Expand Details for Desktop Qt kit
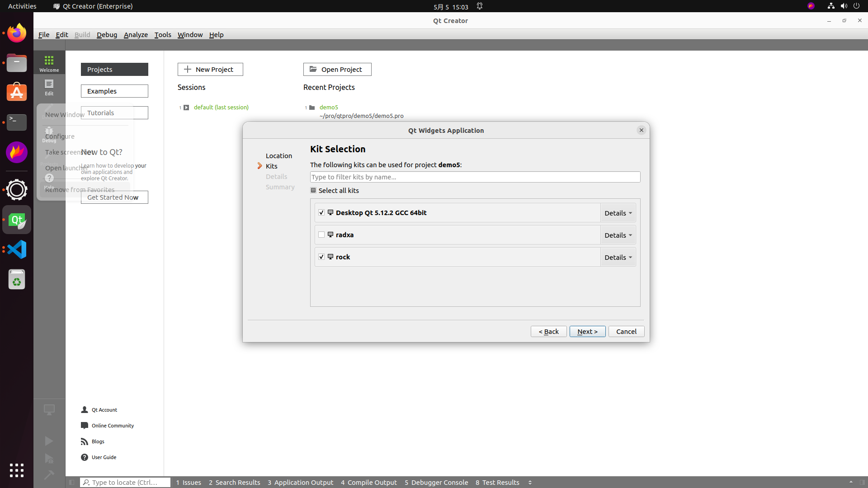 (x=618, y=213)
